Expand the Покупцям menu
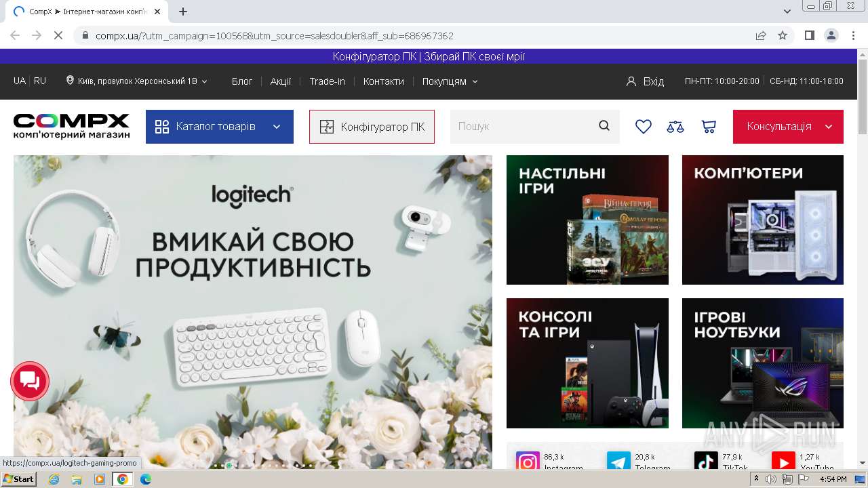Image resolution: width=868 pixels, height=488 pixels. (x=450, y=81)
